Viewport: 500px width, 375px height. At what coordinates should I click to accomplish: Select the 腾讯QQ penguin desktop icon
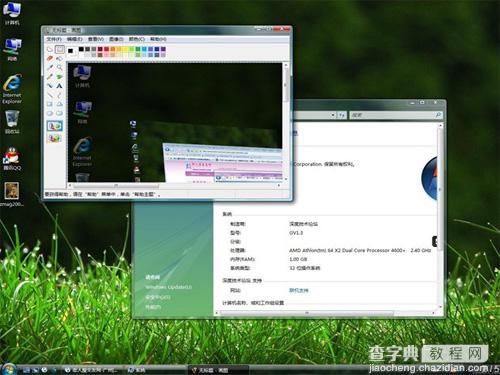pos(12,159)
